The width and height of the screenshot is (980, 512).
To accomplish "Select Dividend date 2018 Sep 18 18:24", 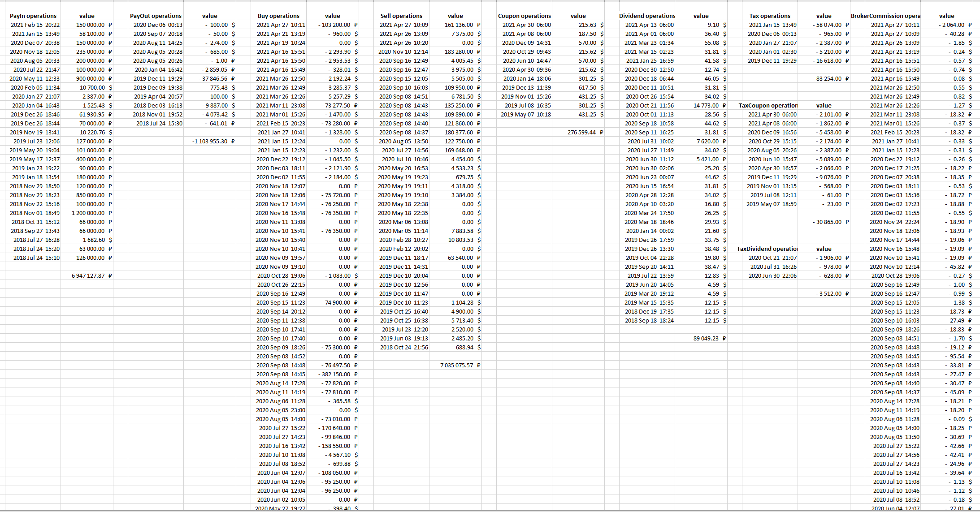I will [647, 320].
